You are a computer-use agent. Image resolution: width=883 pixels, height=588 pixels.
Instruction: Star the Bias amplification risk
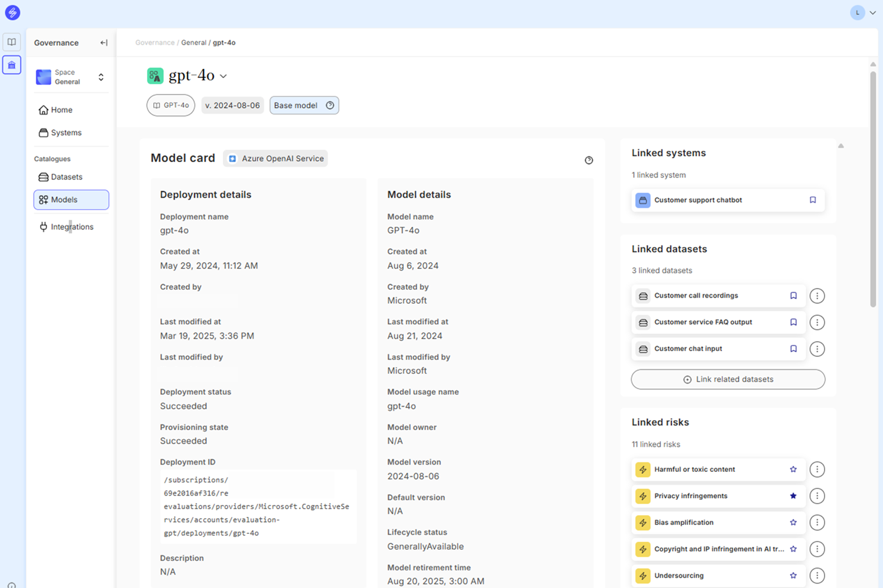click(793, 523)
